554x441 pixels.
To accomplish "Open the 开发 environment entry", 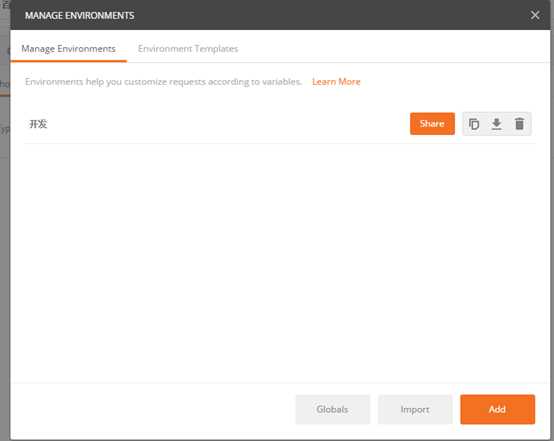I will (x=38, y=124).
